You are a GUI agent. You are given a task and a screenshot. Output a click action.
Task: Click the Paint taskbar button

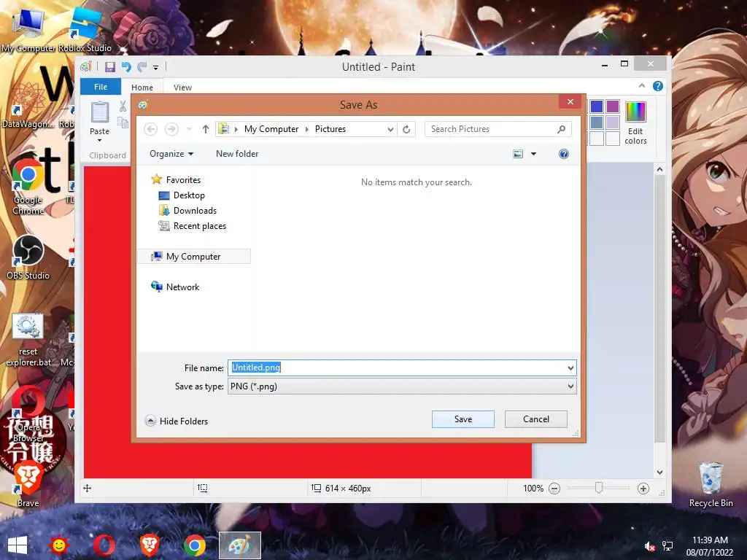click(x=239, y=545)
